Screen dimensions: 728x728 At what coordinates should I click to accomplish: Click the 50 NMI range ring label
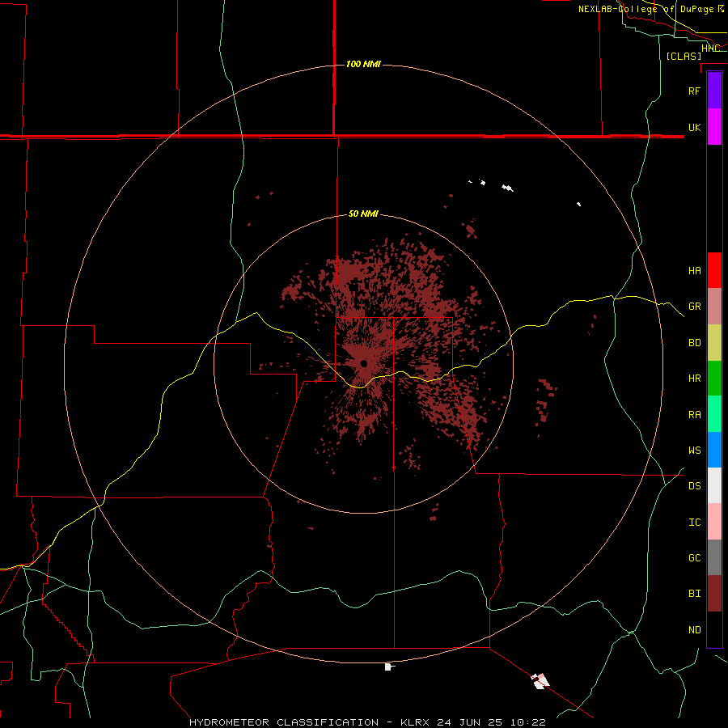363,214
